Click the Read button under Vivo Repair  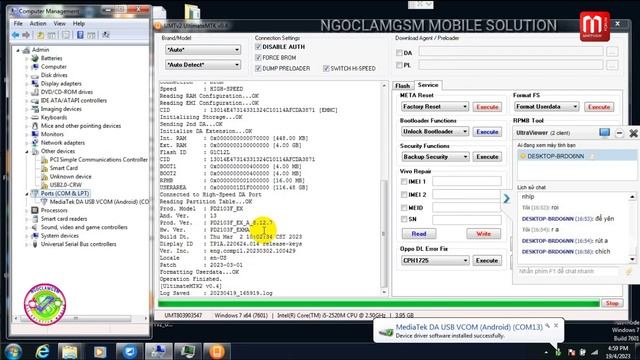coord(419,234)
